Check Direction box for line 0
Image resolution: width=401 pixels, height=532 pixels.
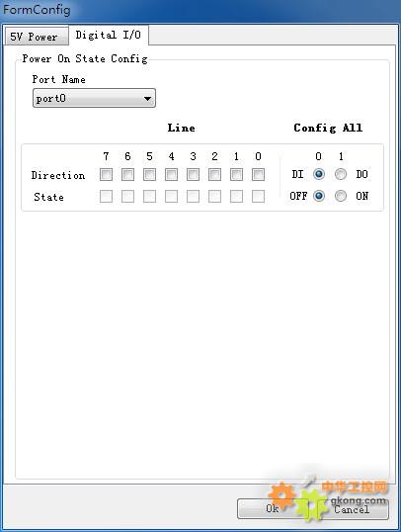(258, 175)
